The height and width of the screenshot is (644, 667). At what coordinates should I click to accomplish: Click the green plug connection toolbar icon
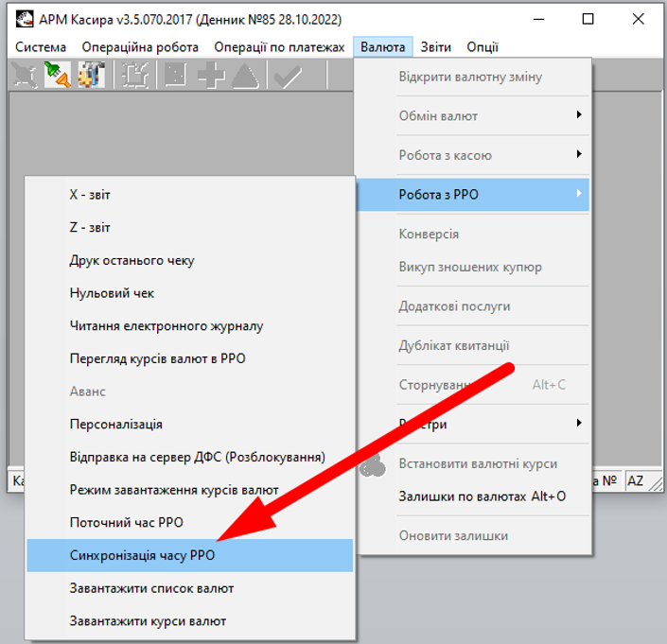(x=57, y=76)
